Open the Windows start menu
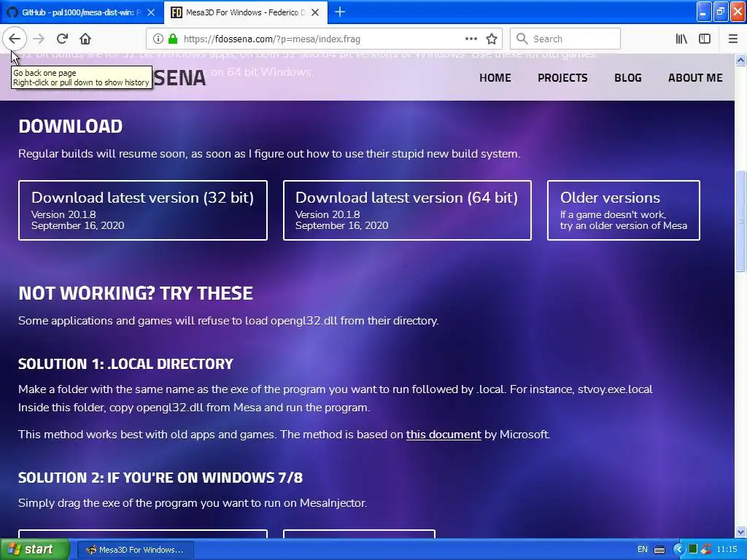 (x=35, y=549)
